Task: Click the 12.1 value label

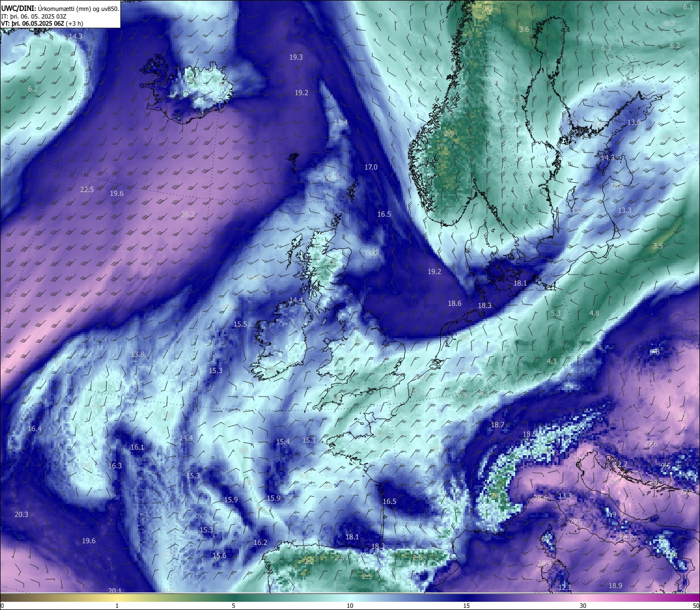Action: pos(565,587)
